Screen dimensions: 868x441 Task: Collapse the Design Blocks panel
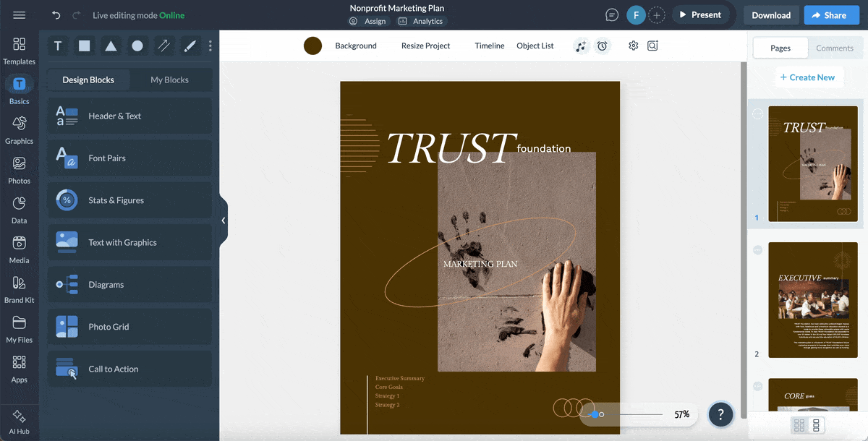point(224,220)
